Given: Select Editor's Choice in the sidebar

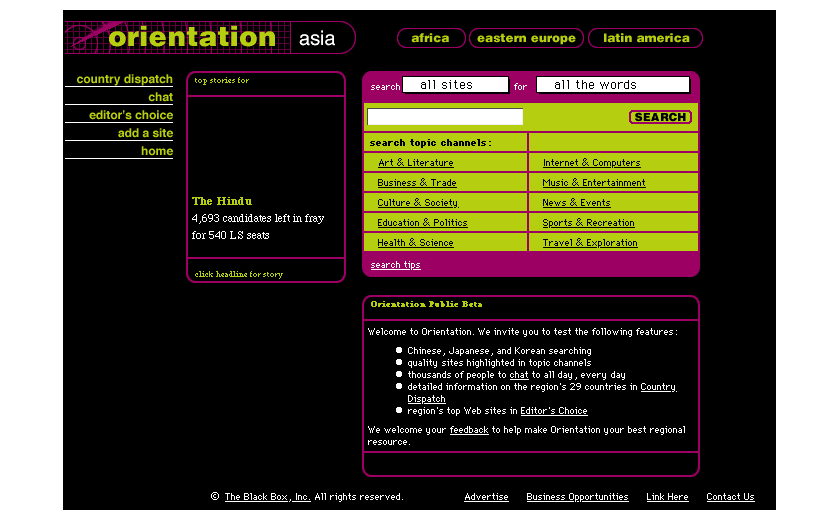Looking at the screenshot, I should tap(130, 115).
